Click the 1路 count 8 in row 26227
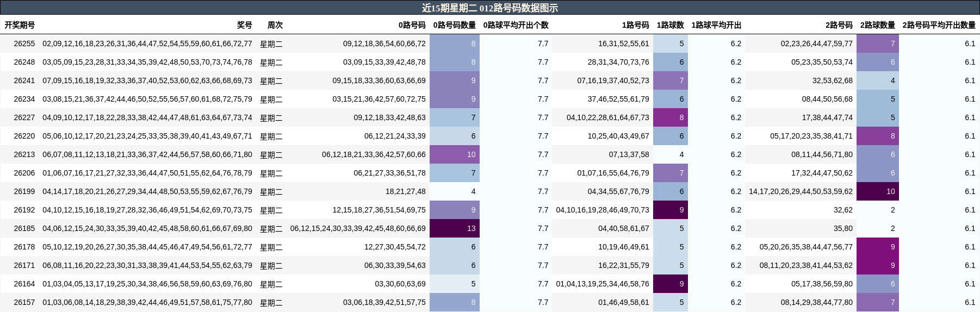The height and width of the screenshot is (312, 980). pos(671,117)
